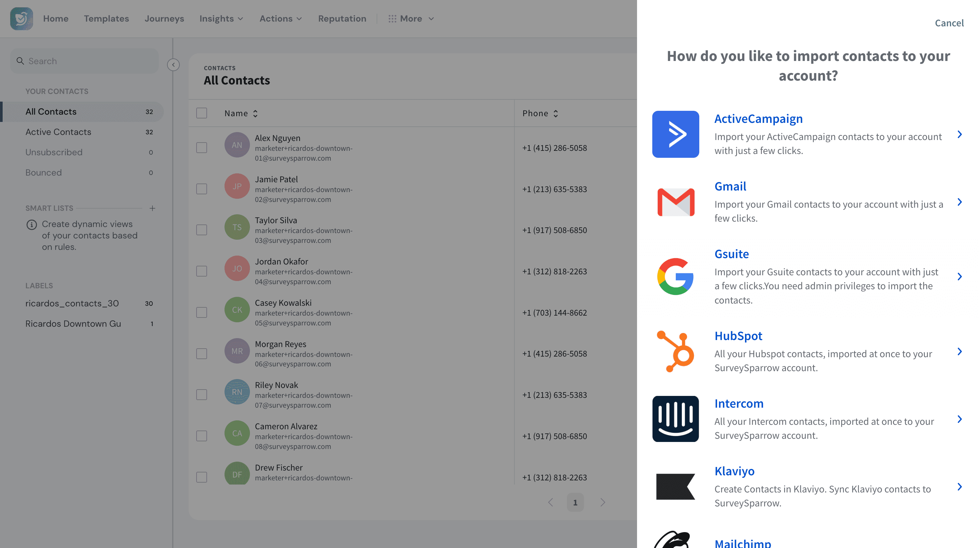This screenshot has height=548, width=980.
Task: Select the Jordan Okafor row checkbox
Action: pos(201,271)
